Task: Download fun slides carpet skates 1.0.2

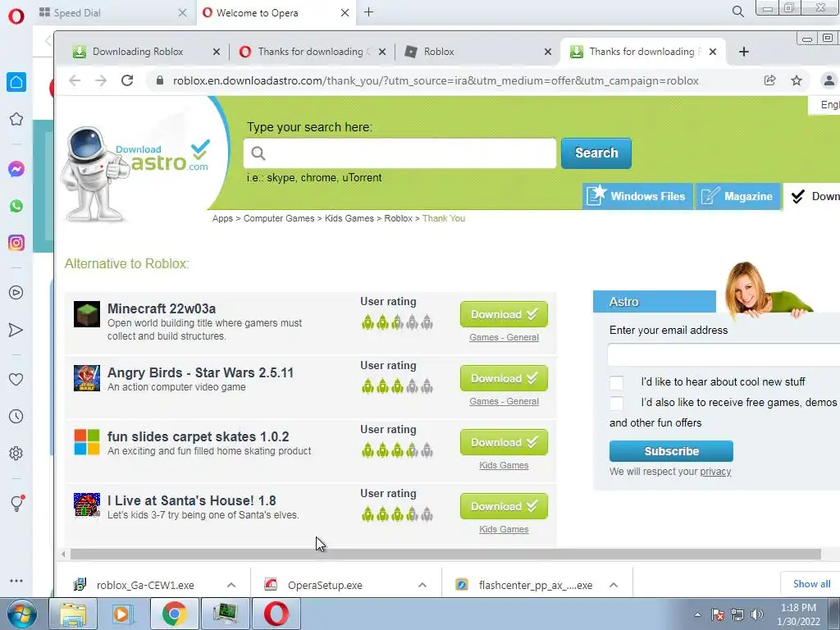Action: [504, 442]
